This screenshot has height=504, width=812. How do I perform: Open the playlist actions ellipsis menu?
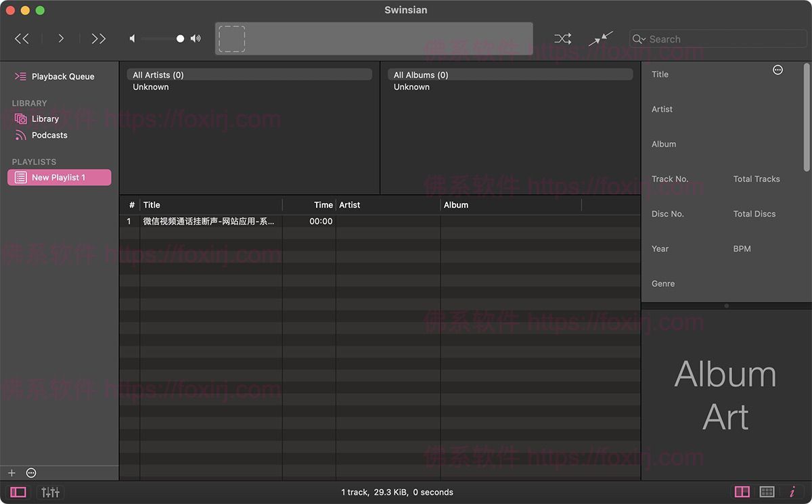30,472
